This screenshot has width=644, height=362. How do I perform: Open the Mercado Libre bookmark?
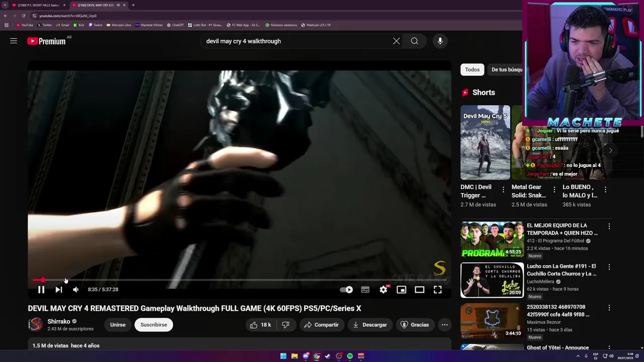click(x=119, y=25)
